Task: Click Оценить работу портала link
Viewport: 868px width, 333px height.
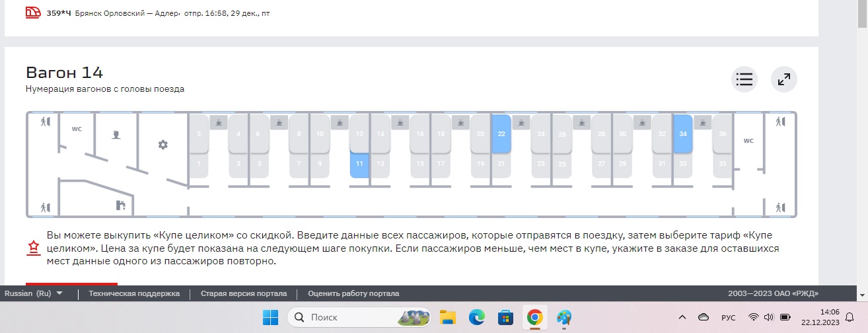Action: point(353,293)
